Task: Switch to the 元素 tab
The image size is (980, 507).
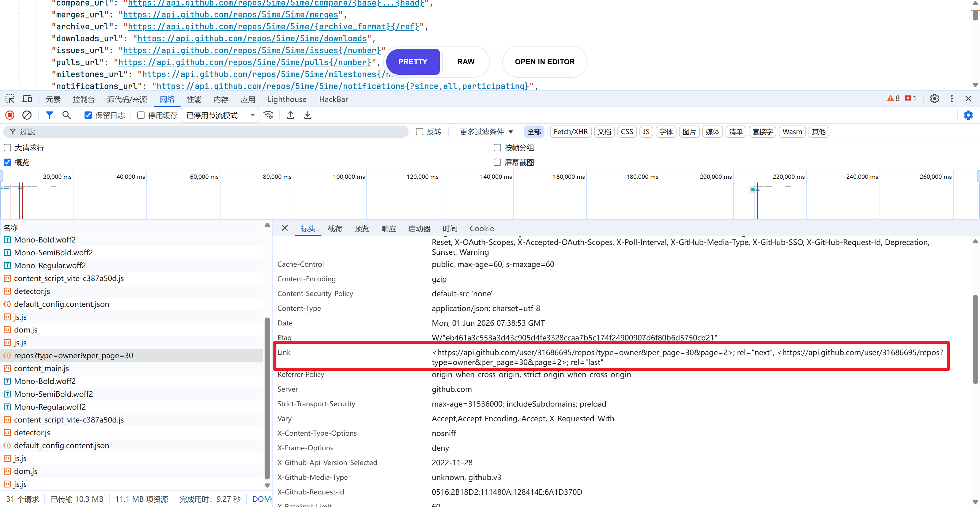Action: pyautogui.click(x=53, y=99)
